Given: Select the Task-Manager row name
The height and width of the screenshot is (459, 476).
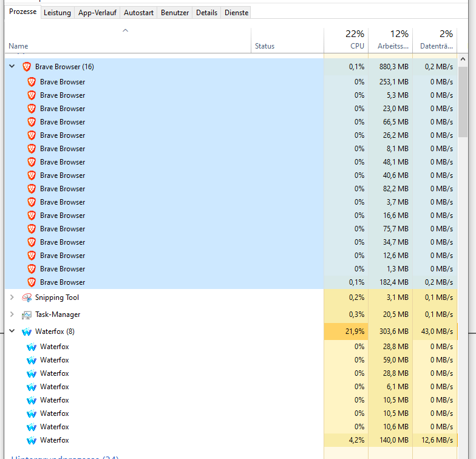Looking at the screenshot, I should 58,314.
